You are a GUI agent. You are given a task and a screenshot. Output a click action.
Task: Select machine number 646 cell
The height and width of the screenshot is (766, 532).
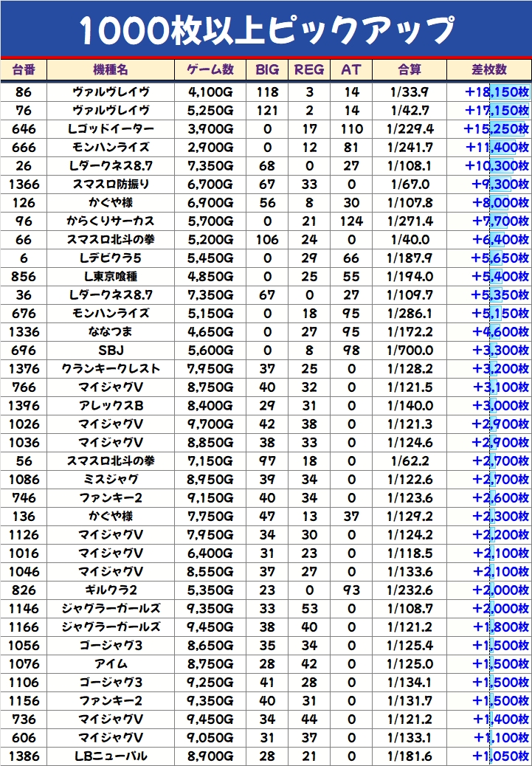coord(24,129)
